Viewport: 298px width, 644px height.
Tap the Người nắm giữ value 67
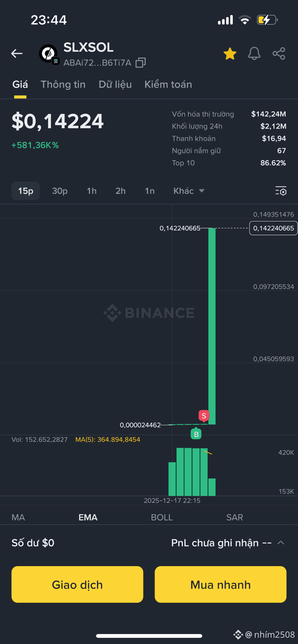click(281, 151)
